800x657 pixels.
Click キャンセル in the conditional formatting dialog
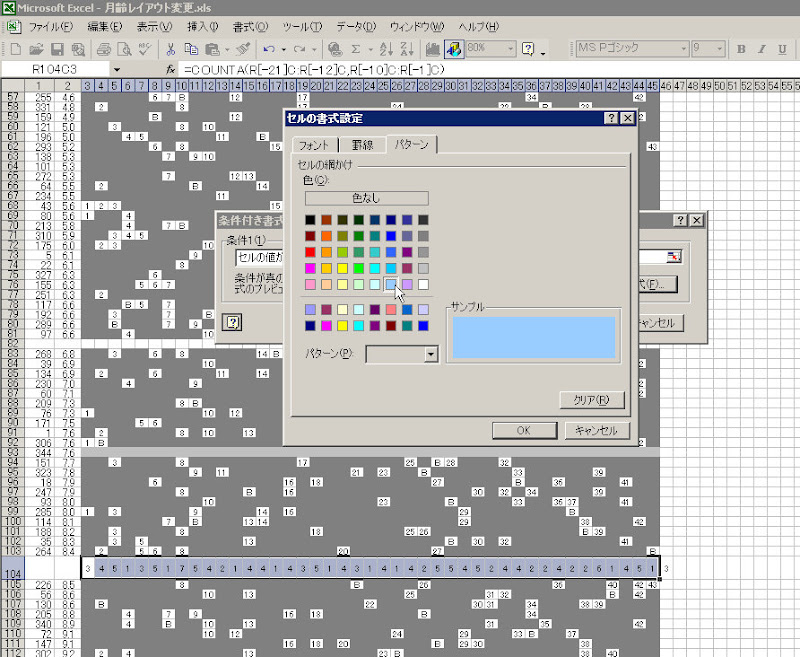click(661, 323)
